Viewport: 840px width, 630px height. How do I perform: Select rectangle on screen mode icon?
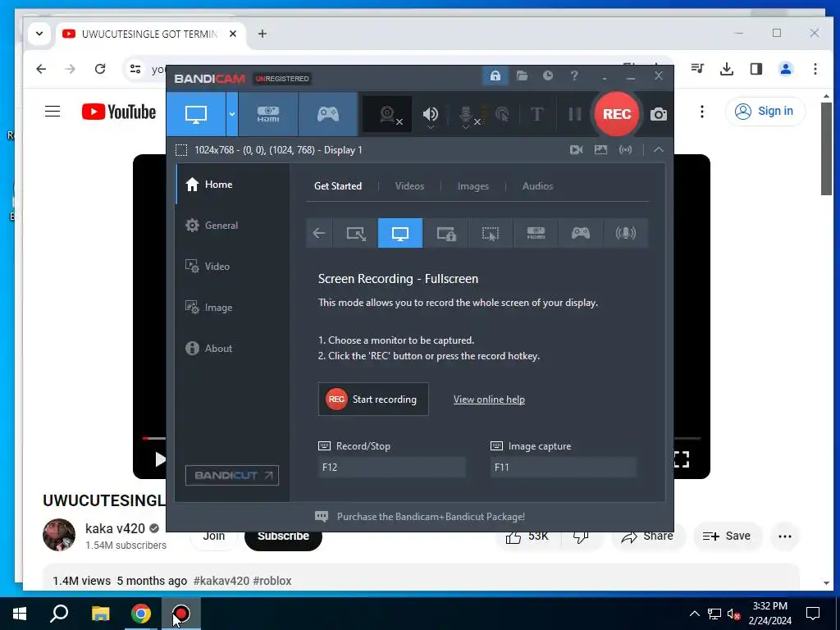pos(356,233)
